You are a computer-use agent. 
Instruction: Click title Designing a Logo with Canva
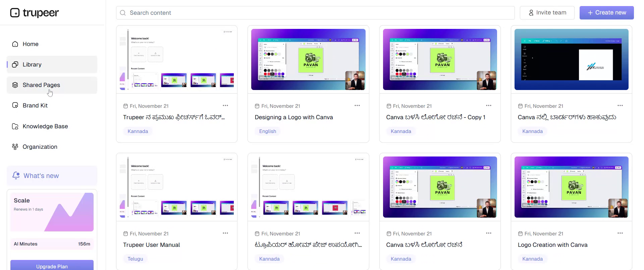pos(294,117)
